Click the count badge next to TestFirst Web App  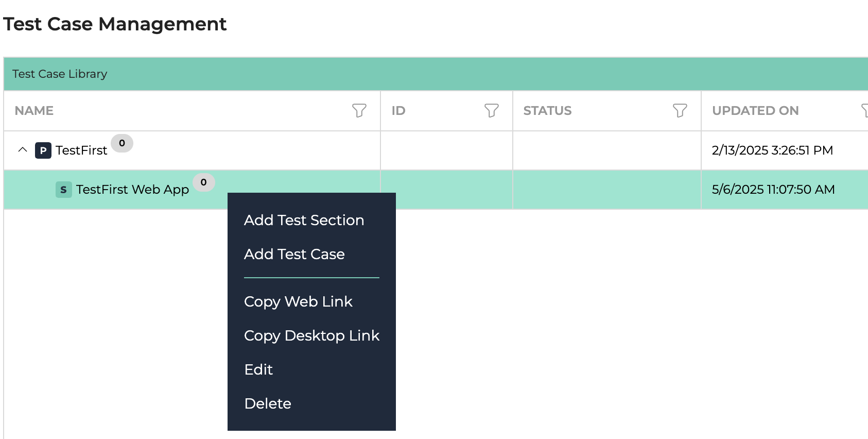[204, 182]
